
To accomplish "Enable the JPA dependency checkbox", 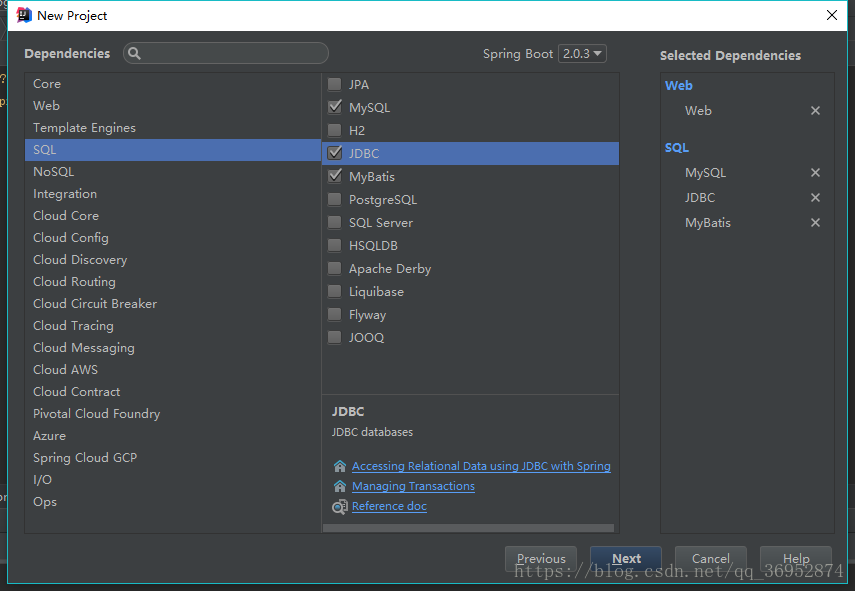I will click(334, 85).
